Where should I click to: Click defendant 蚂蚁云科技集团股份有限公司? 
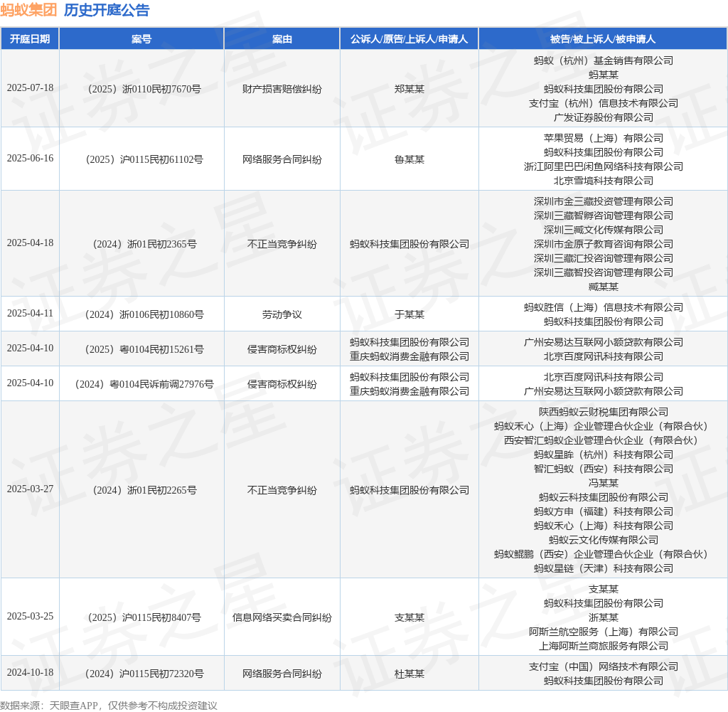[x=603, y=497]
